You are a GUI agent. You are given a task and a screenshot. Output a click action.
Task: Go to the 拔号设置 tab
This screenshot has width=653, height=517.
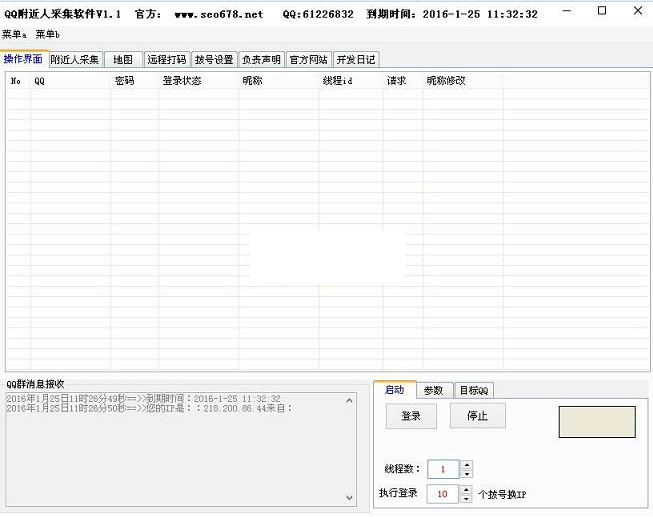(213, 59)
